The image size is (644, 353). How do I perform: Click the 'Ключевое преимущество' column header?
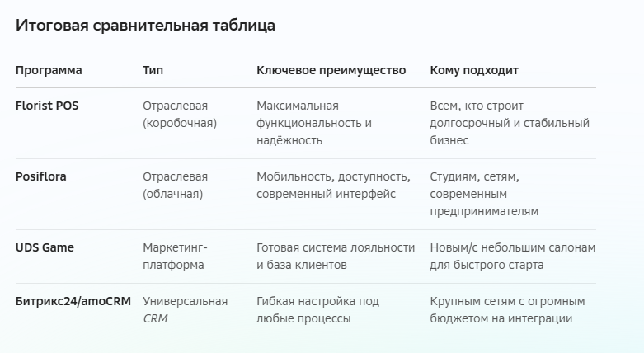(x=331, y=71)
